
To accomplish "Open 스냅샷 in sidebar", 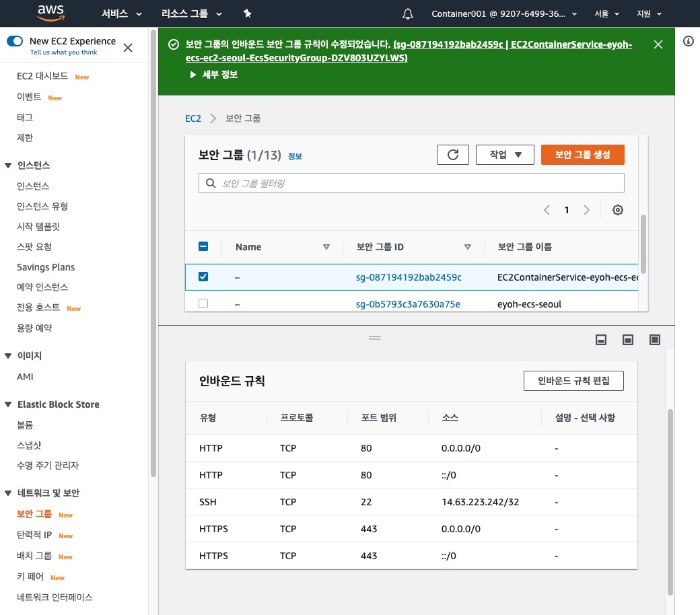I will (28, 445).
